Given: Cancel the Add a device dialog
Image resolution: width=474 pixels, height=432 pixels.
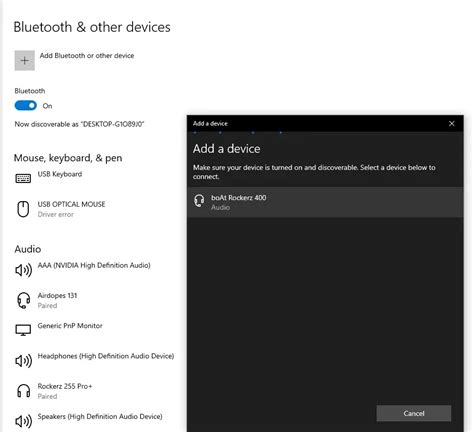Looking at the screenshot, I should tap(414, 413).
